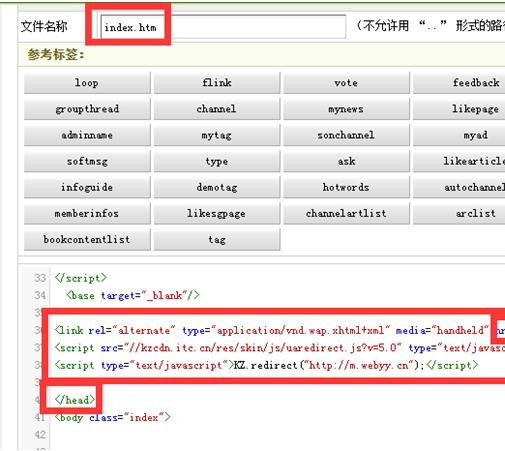Screen dimensions: 505x451
Task: Insert the flink tag
Action: click(217, 83)
